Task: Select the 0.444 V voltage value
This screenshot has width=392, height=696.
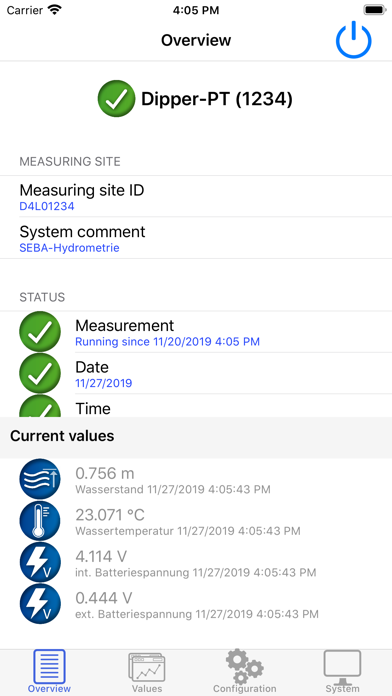Action: pyautogui.click(x=104, y=598)
